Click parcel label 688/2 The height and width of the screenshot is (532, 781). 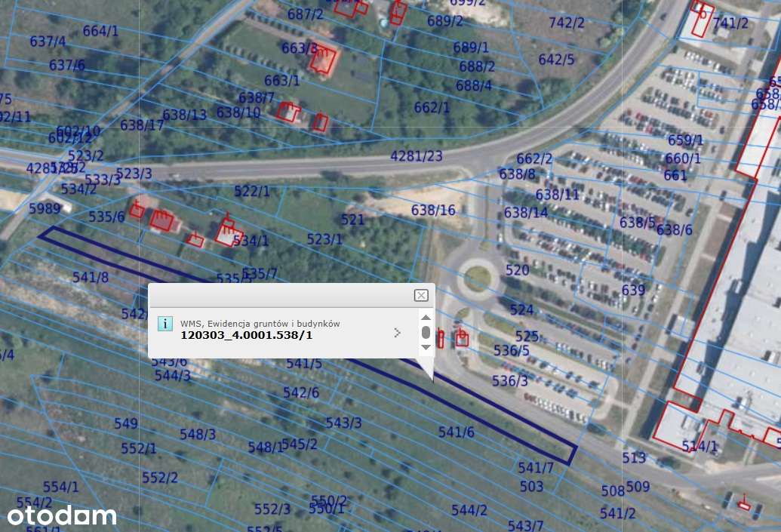point(477,66)
